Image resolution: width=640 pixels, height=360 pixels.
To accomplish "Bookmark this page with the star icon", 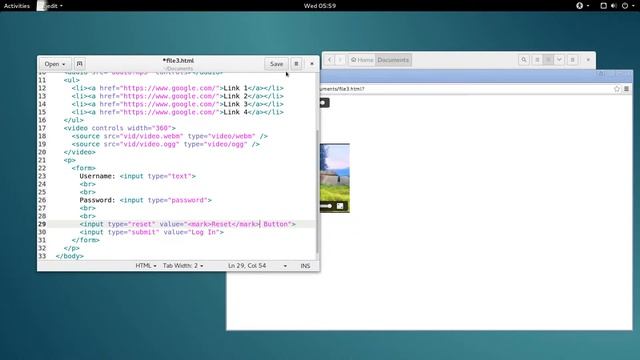I will pyautogui.click(x=617, y=89).
